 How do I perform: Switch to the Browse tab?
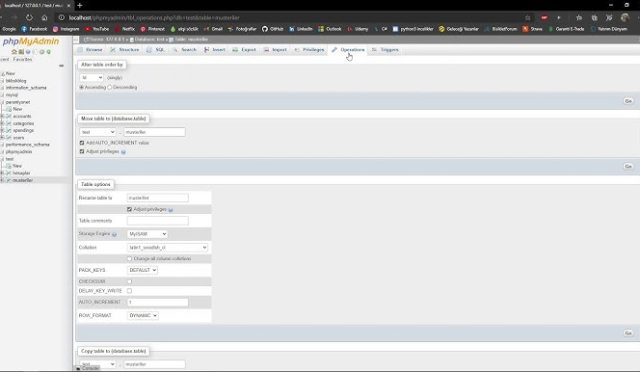(x=91, y=50)
